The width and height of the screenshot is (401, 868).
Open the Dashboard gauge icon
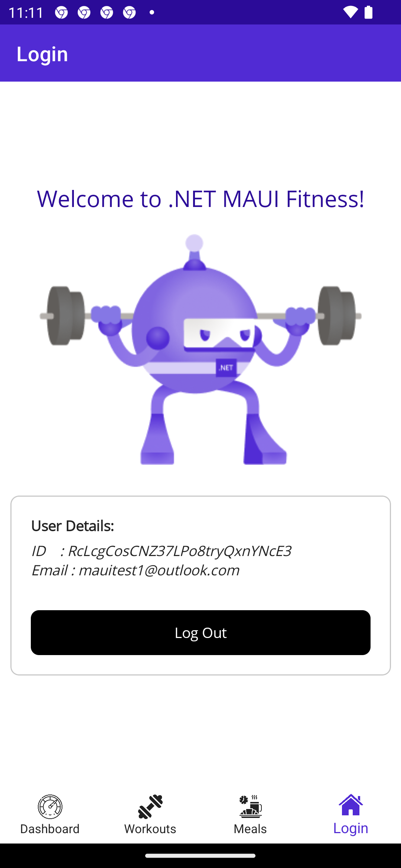point(50,806)
